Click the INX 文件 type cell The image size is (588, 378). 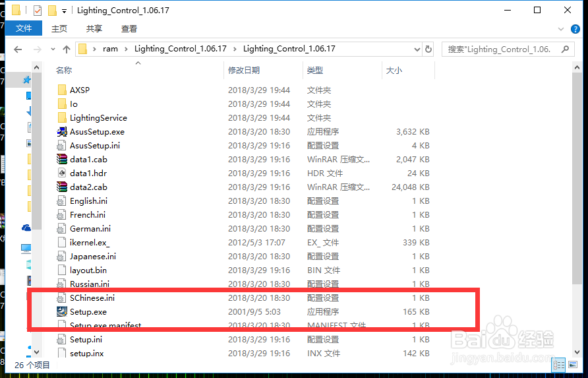pos(323,353)
